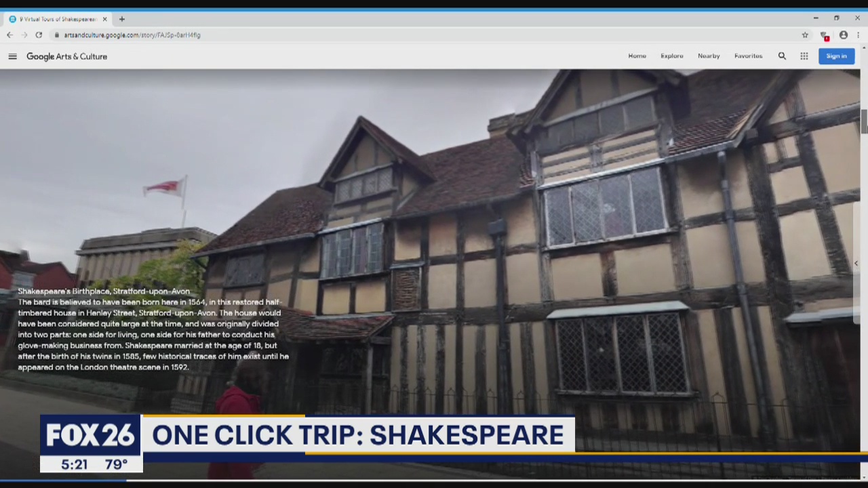This screenshot has height=488, width=868.
Task: Open the hamburger navigation menu
Action: [x=12, y=56]
